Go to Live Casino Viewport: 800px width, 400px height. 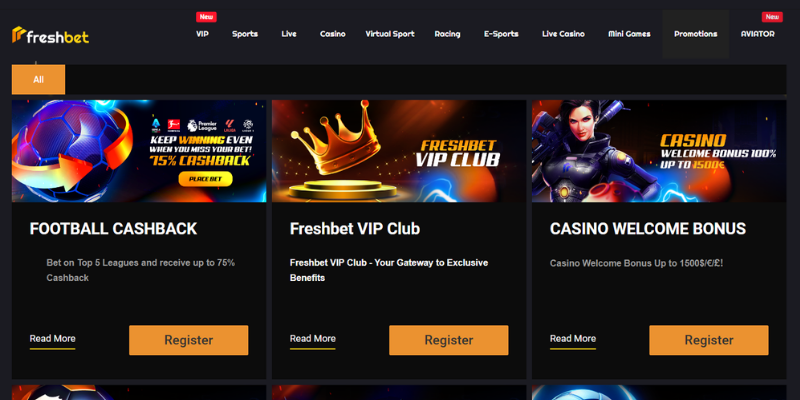563,34
